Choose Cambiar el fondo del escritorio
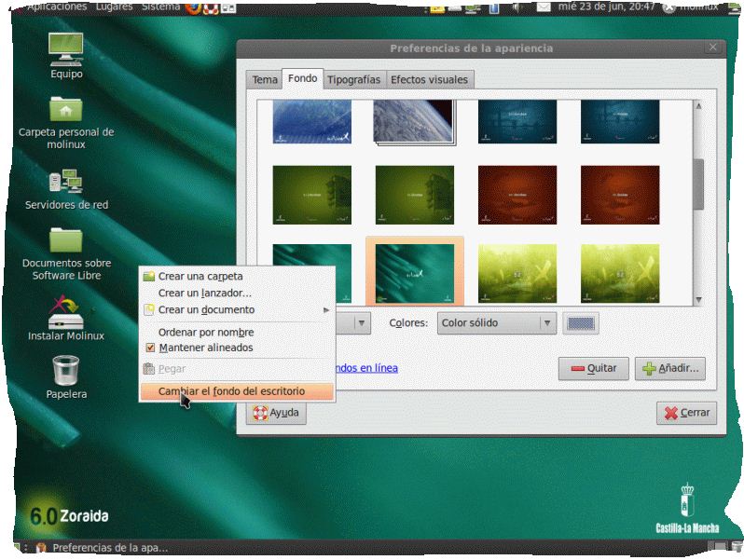This screenshot has height=560, width=744. click(x=237, y=391)
